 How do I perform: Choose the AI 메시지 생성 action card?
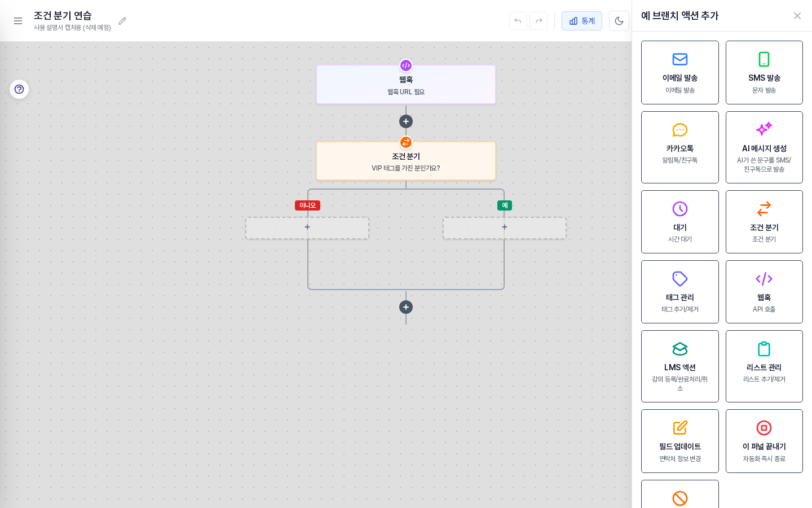click(764, 147)
